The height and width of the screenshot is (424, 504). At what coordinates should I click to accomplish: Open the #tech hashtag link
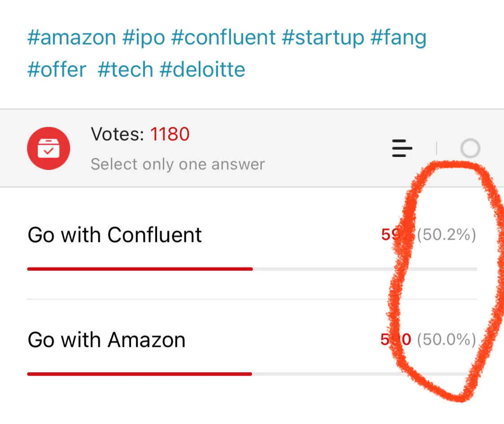point(125,69)
